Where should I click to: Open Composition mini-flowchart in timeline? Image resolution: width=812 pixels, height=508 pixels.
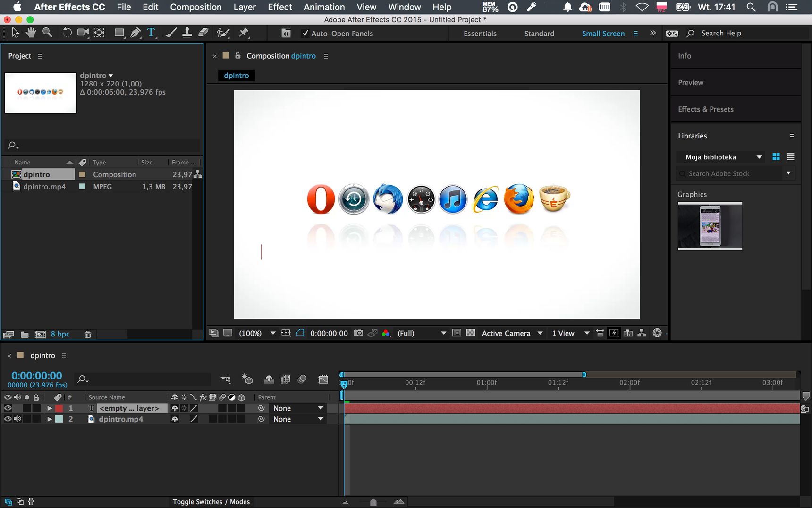pos(226,379)
